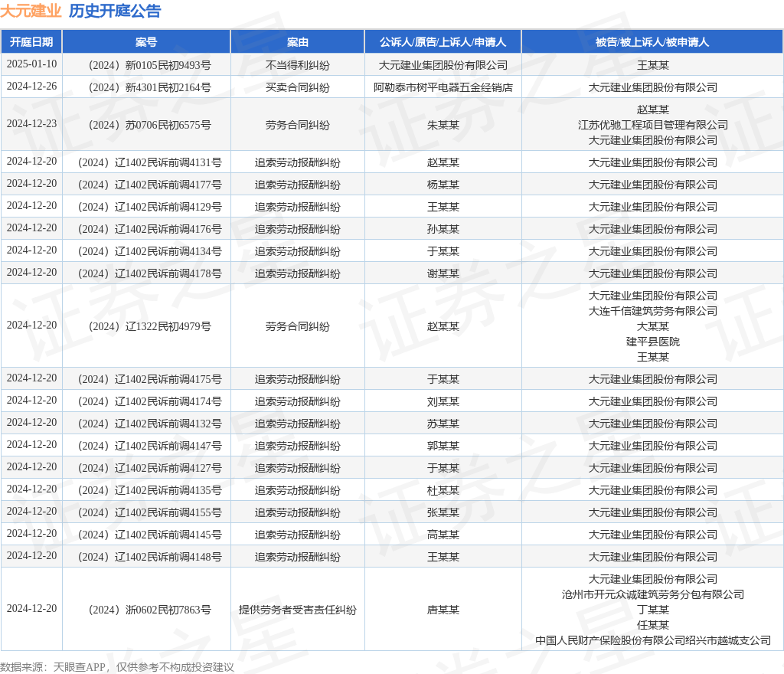Image resolution: width=784 pixels, height=674 pixels.
Task: Click the 不当得利纠纷 case reason
Action: [x=298, y=65]
